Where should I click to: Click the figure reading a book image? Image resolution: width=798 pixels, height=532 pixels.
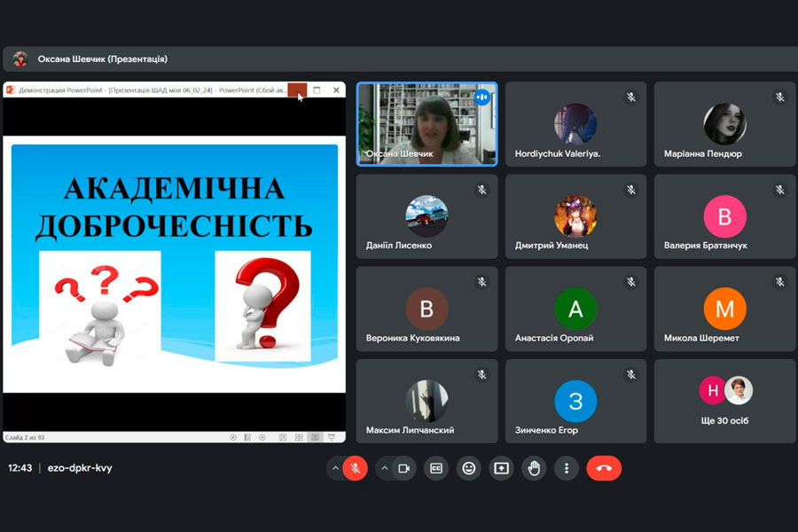[99, 307]
